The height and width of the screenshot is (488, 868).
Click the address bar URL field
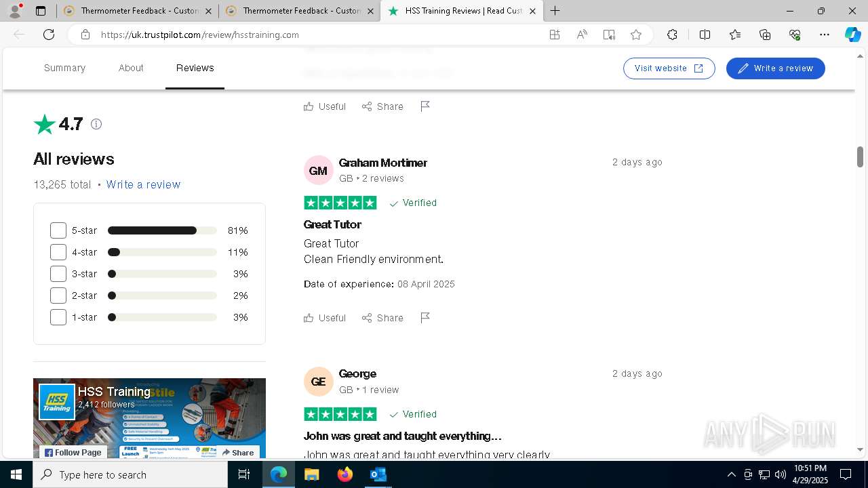click(x=319, y=35)
